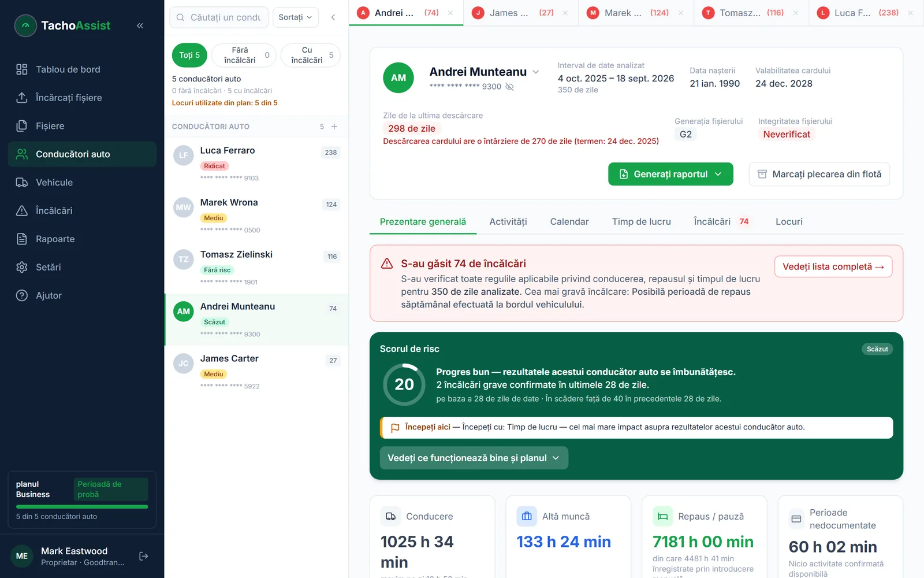This screenshot has height=578, width=924.
Task: Open the Încălcări 74 tab
Action: pos(722,222)
